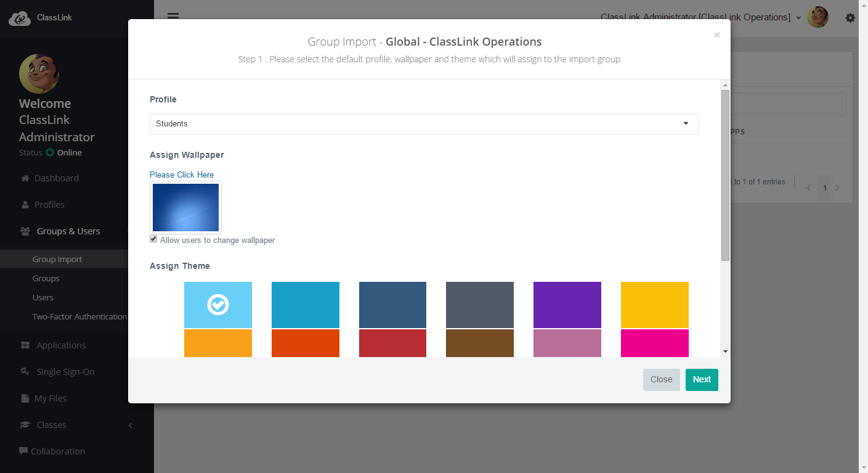Select the purple theme swatch

567,305
